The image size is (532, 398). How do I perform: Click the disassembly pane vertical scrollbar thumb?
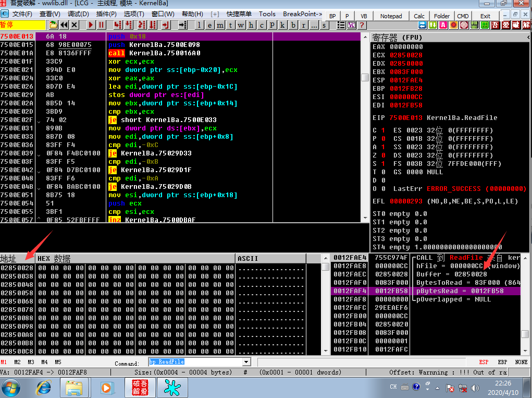[x=365, y=77]
